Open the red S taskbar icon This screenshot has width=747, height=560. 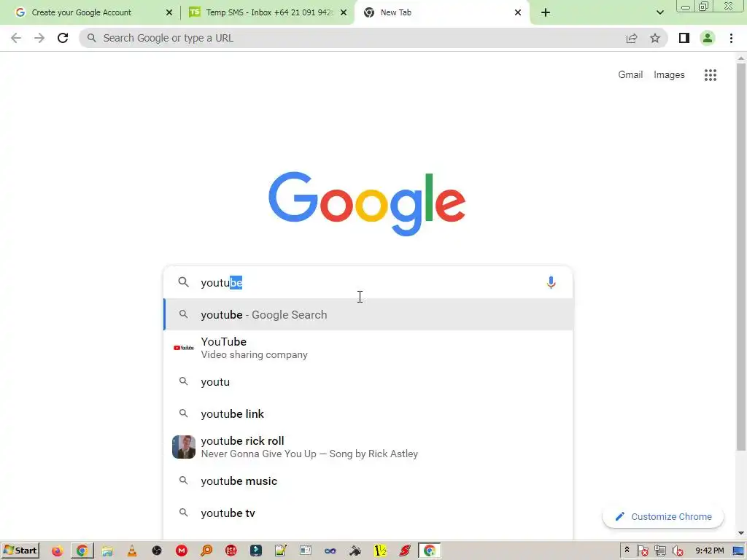[x=405, y=551]
